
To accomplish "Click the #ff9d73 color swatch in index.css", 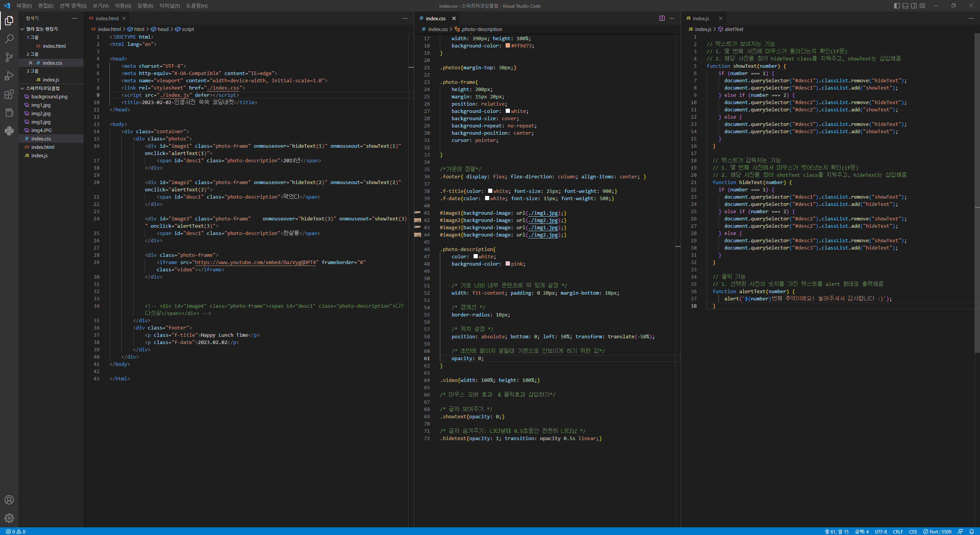I will 508,46.
